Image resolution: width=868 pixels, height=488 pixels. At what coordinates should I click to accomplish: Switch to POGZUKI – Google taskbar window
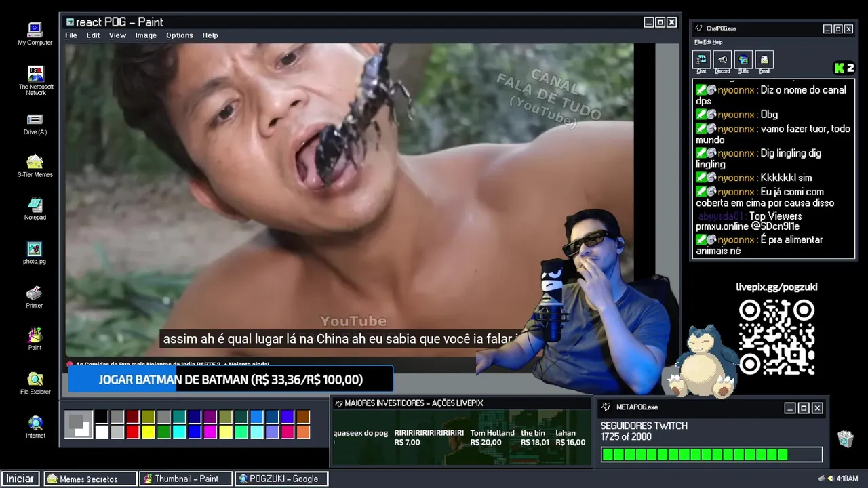281,479
